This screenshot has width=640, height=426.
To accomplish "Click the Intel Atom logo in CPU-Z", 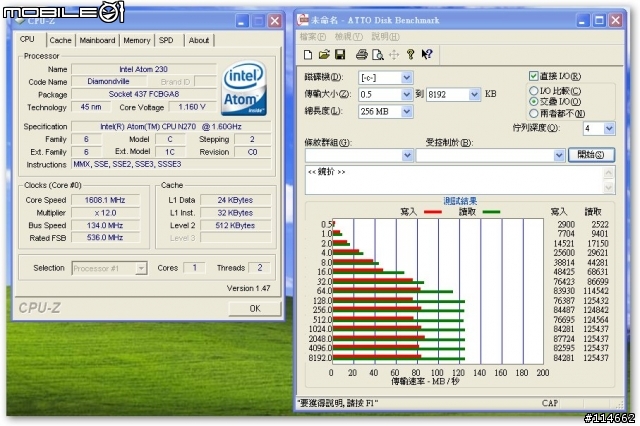I will click(244, 88).
